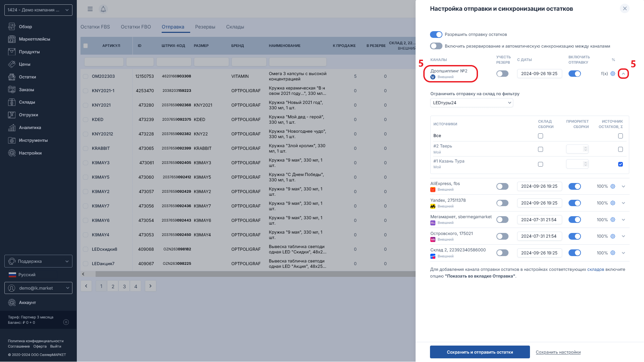
Task: Open the Отгрузки sidebar icon
Action: pos(12,115)
